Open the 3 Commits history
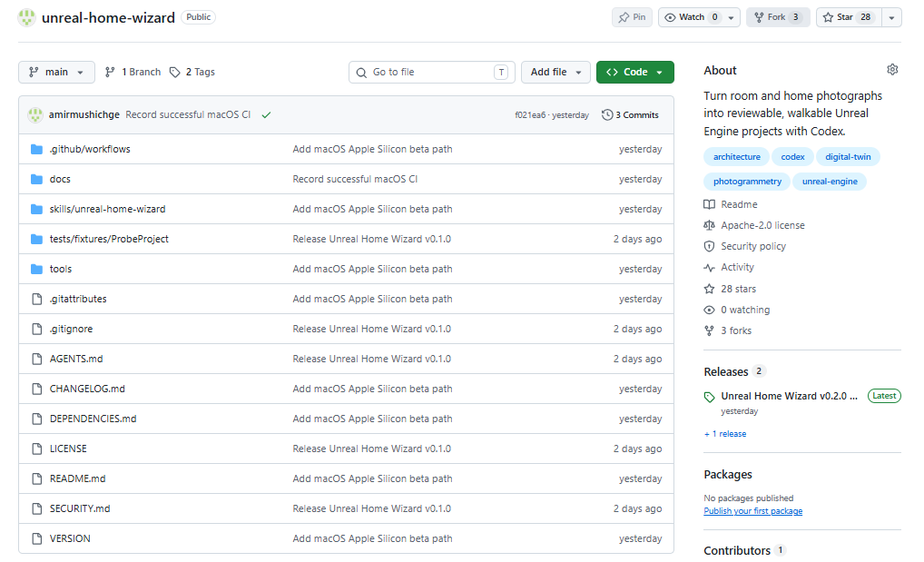 (630, 115)
